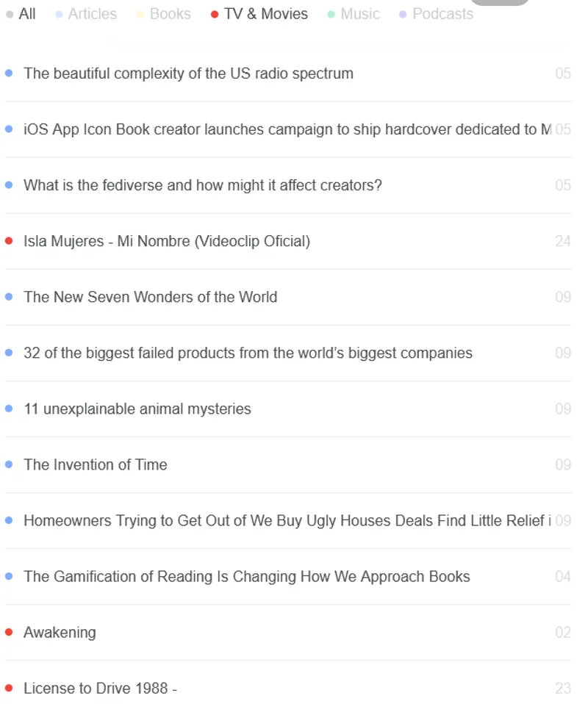
Task: Open the US radio spectrum article
Action: pos(188,73)
